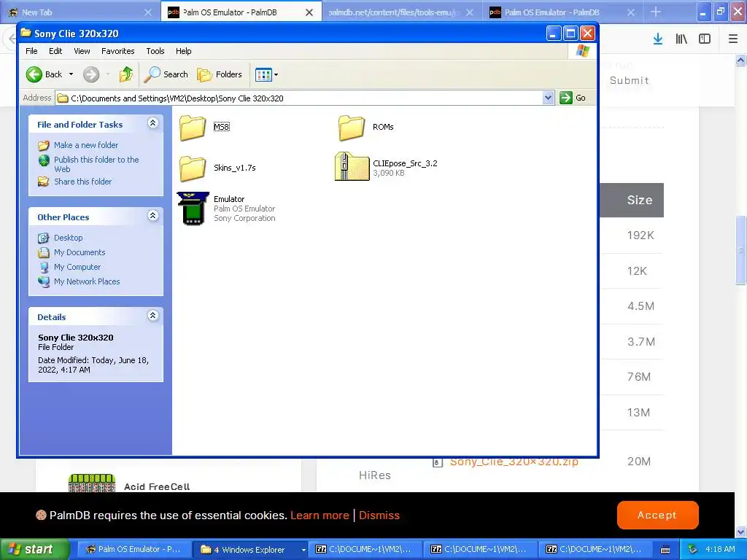
Task: Click the Forward arrow icon in toolbar
Action: [91, 74]
